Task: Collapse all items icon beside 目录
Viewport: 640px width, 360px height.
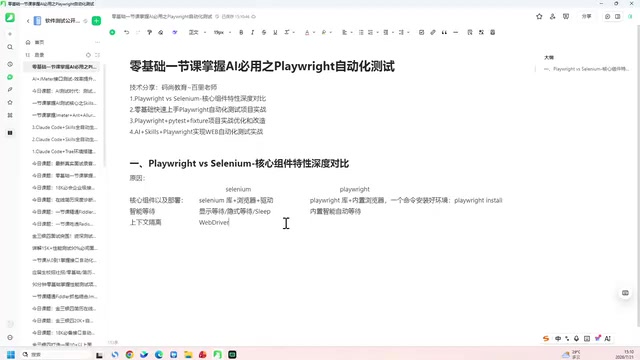Action: 97,55
